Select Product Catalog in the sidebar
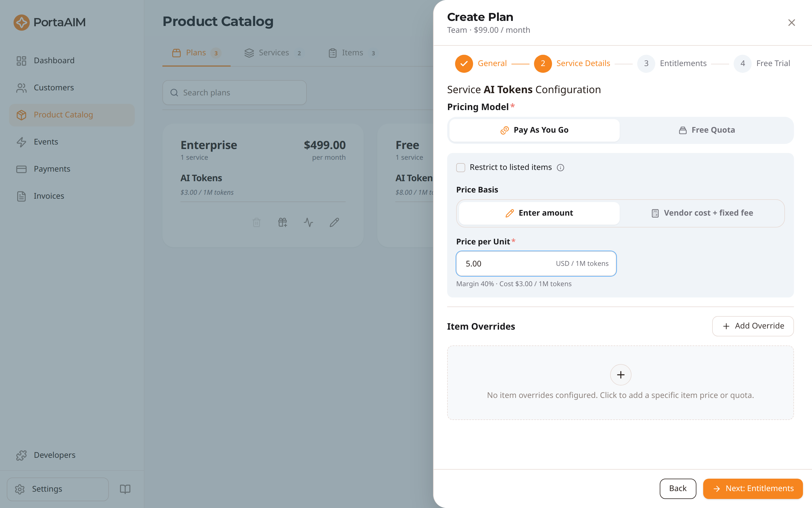The height and width of the screenshot is (508, 812). pos(72,115)
